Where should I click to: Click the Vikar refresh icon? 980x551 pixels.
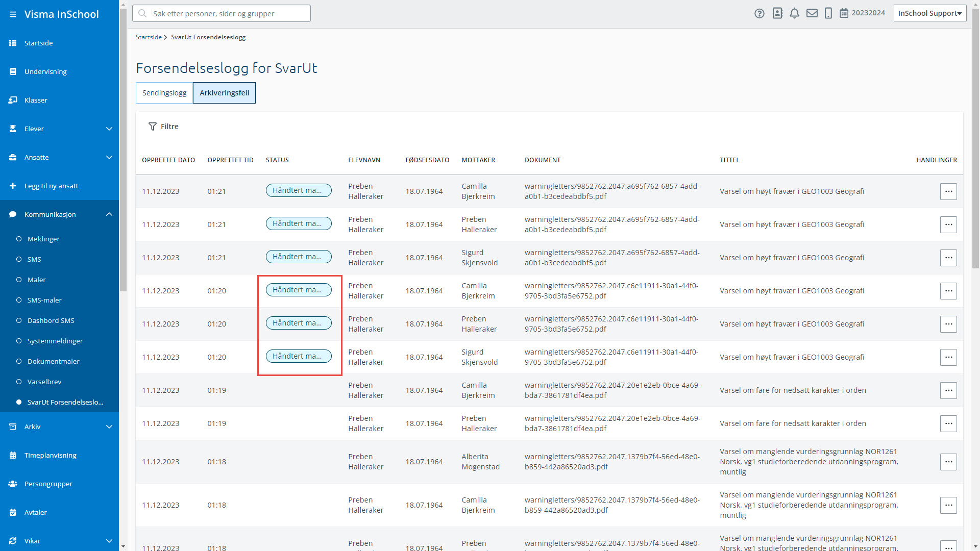pos(13,541)
